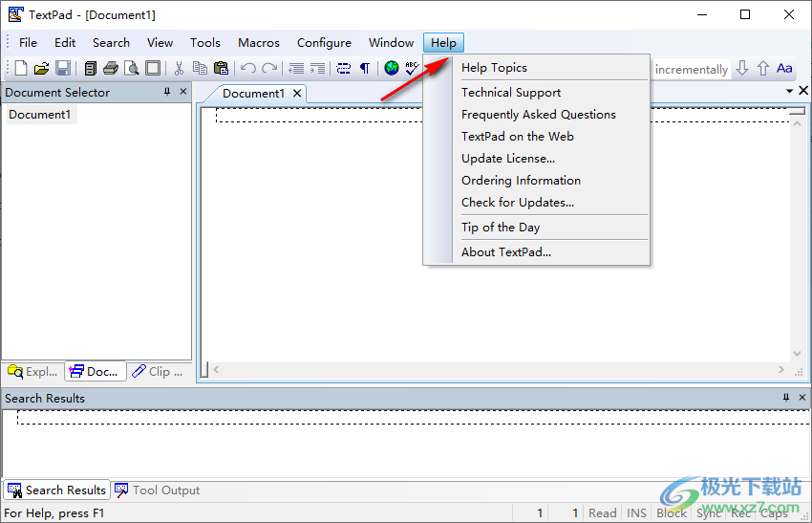Paste from clipboard toolbar icon
The height and width of the screenshot is (523, 812).
point(221,68)
